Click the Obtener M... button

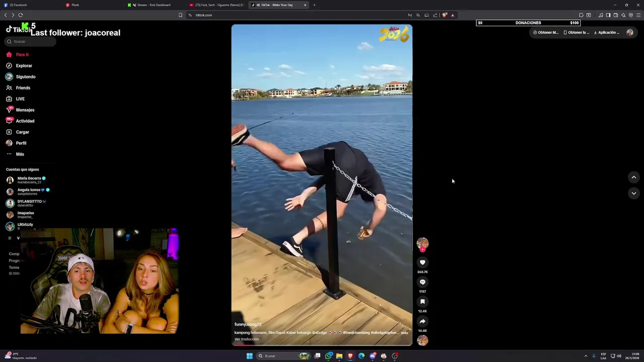[546, 32]
